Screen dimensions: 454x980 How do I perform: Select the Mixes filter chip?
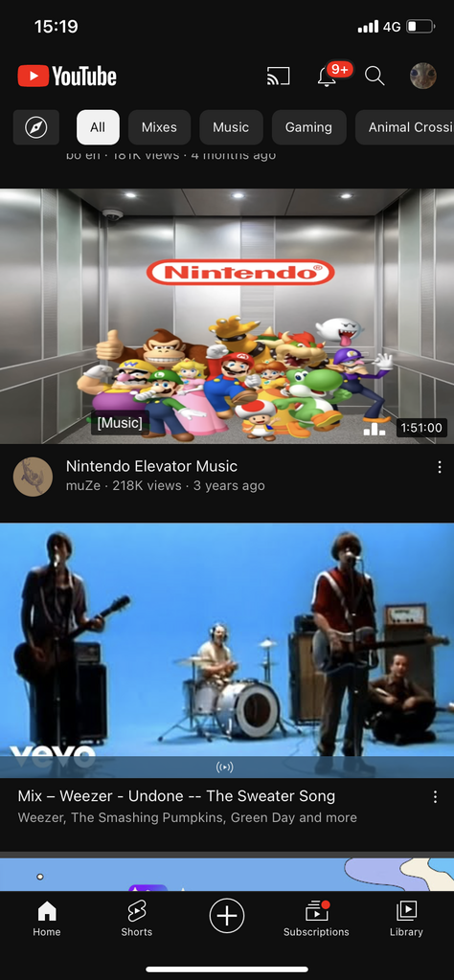159,127
